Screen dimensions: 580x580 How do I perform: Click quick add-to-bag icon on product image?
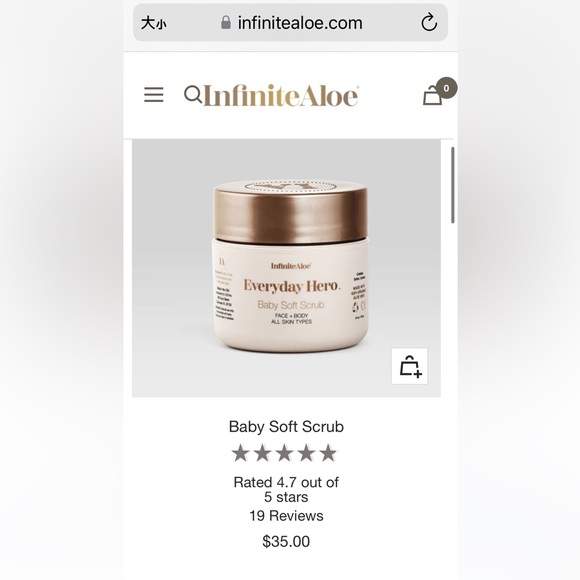tap(409, 366)
